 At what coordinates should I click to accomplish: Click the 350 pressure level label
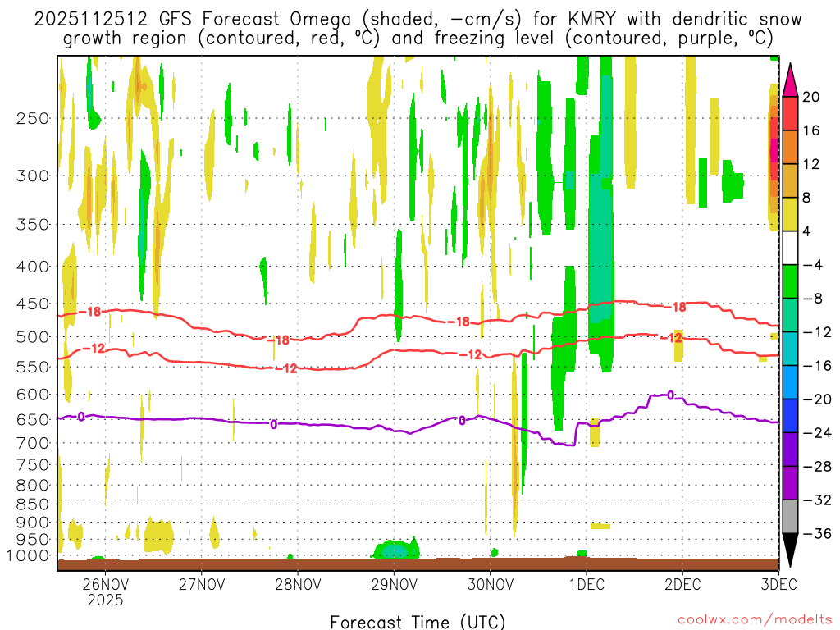(x=33, y=225)
